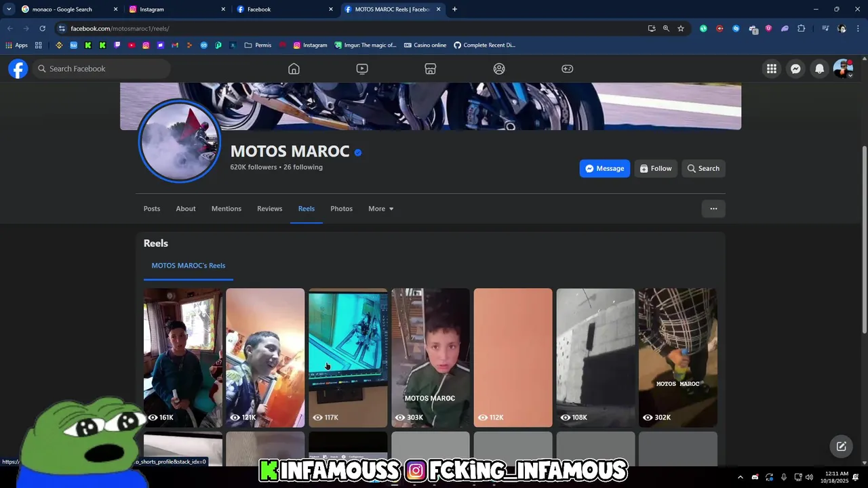Open the Permis bookmark folder
The image size is (868, 488).
click(x=258, y=45)
